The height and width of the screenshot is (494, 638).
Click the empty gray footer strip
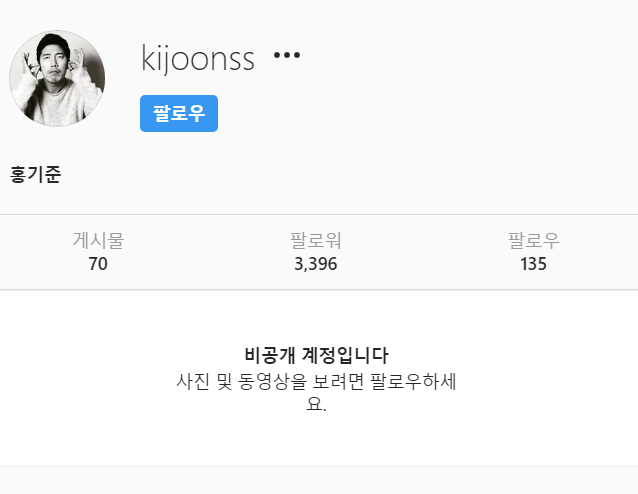tap(319, 481)
